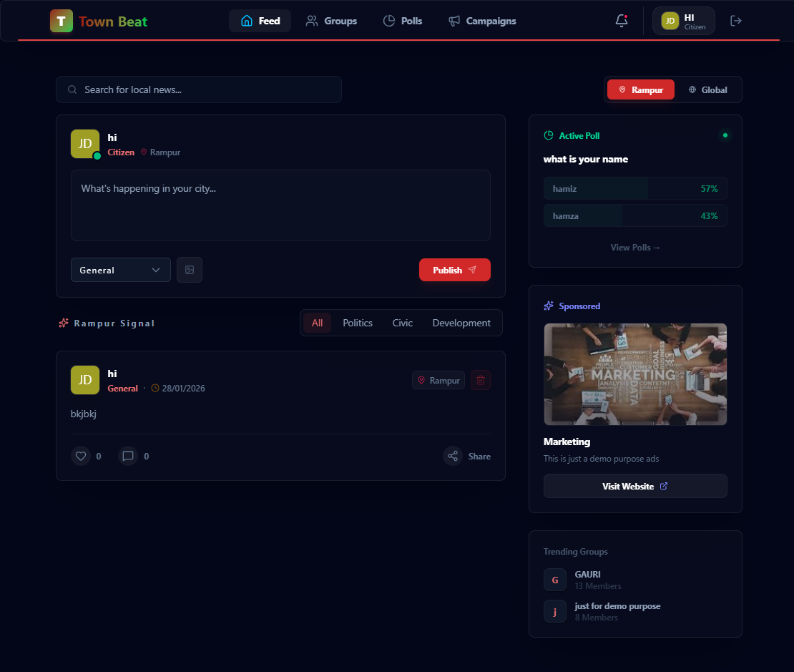Filter feed by Development
This screenshot has height=672, width=794.
[461, 323]
